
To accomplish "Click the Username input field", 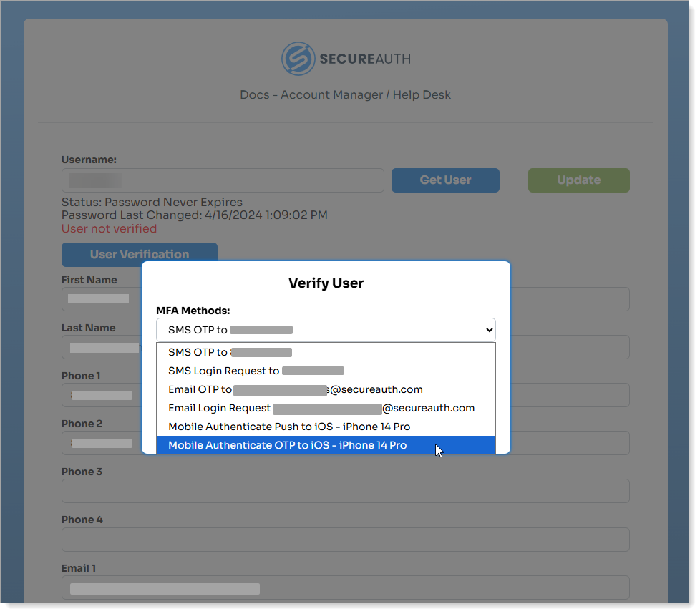I will pos(222,180).
